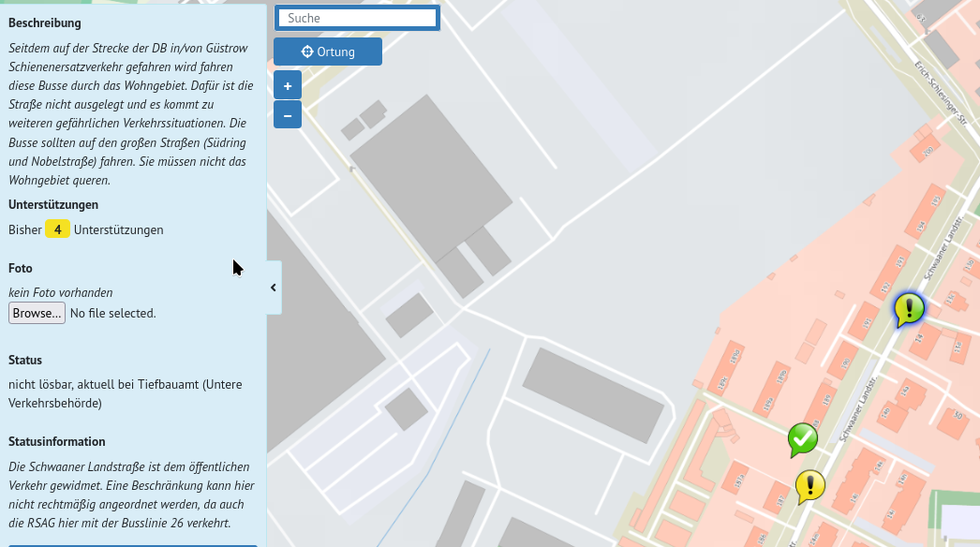Click the Status section heading
Image resolution: width=980 pixels, height=547 pixels.
coord(25,360)
